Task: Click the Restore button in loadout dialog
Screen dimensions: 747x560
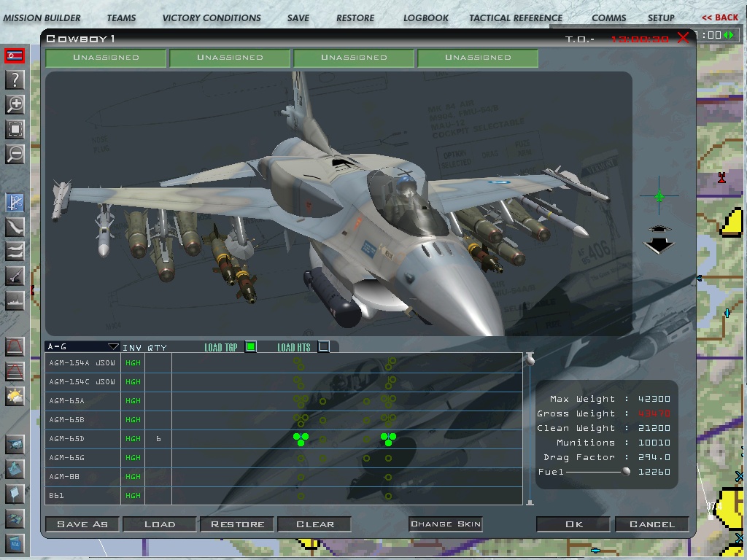Action: (237, 524)
